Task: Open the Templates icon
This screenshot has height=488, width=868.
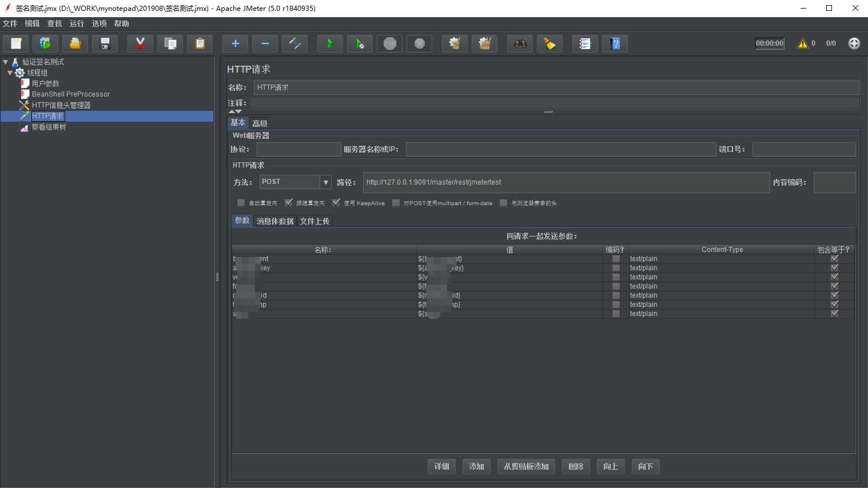Action: (45, 43)
